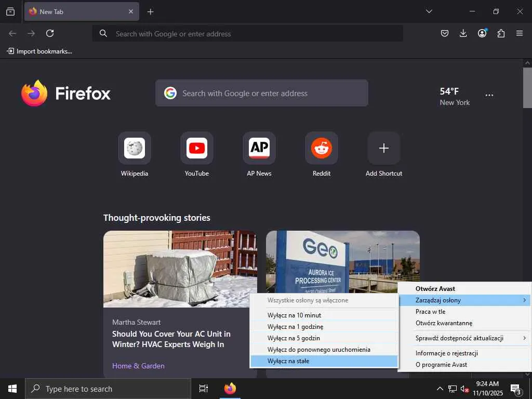Choose Wyłącz na 1 godzinę
Screen dimensions: 532x399
(324, 327)
